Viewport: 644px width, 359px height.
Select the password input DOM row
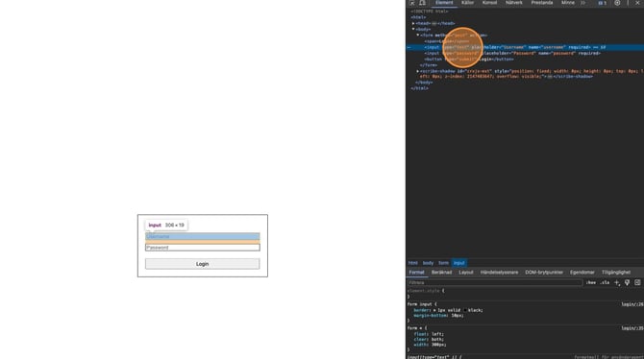pyautogui.click(x=512, y=53)
